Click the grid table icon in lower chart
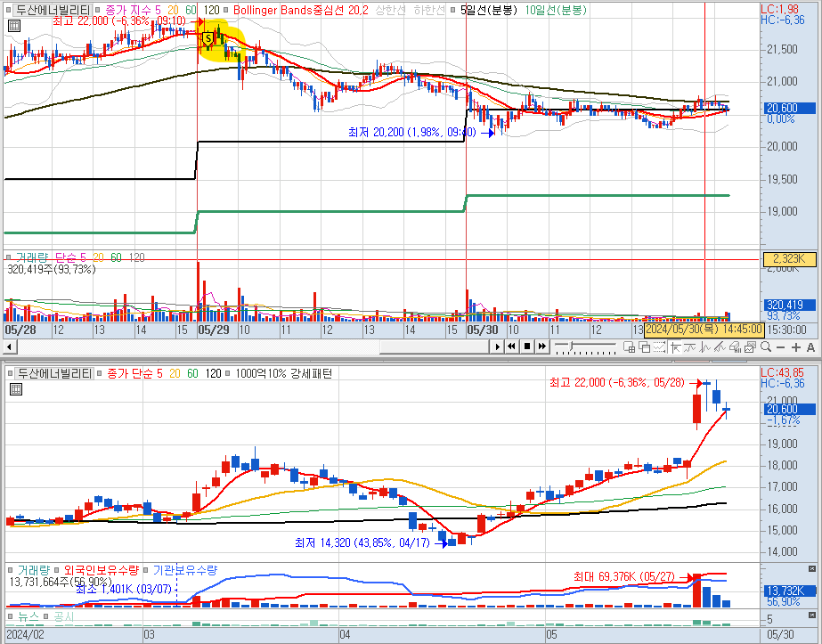Image resolution: width=822 pixels, height=644 pixels. pyautogui.click(x=16, y=389)
